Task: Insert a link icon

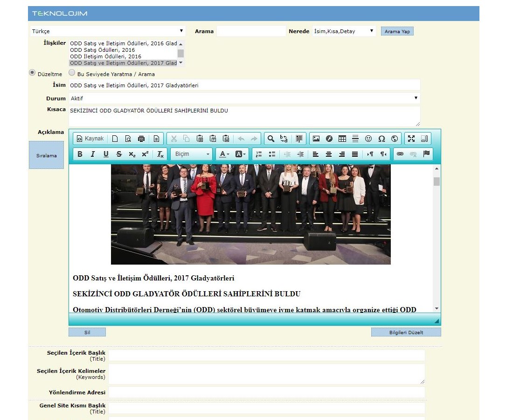Action: (400, 154)
